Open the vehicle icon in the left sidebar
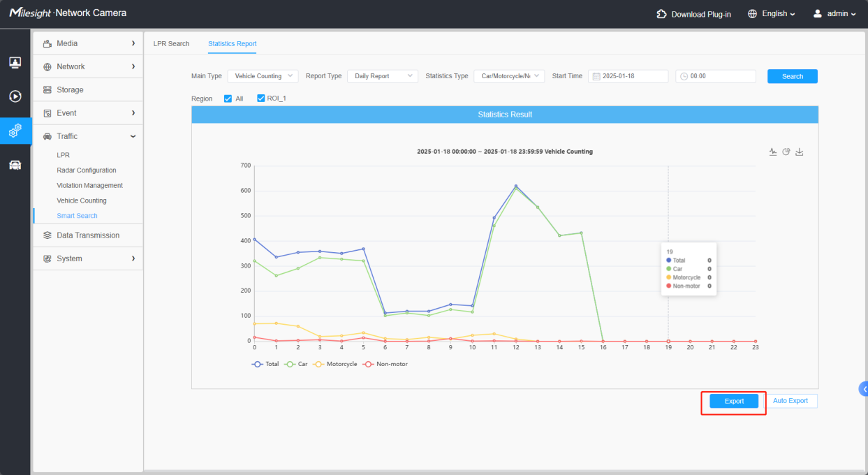This screenshot has width=868, height=475. tap(15, 165)
